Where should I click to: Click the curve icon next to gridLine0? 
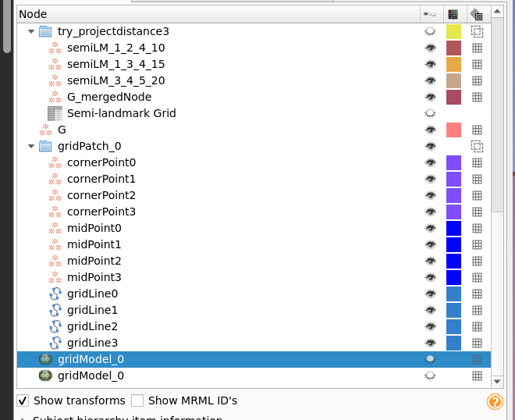pyautogui.click(x=55, y=294)
